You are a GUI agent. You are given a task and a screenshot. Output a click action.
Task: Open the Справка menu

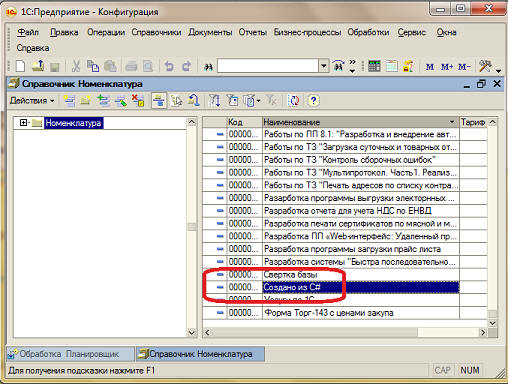(33, 48)
